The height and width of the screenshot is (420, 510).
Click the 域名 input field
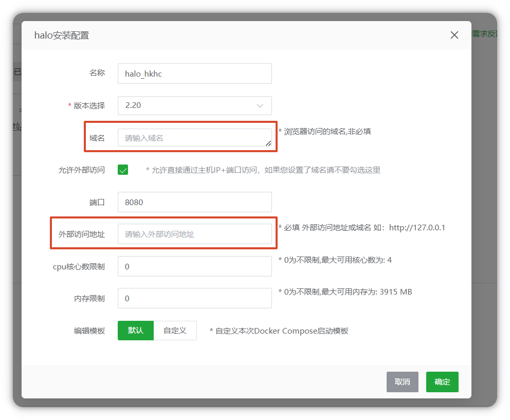pos(194,137)
